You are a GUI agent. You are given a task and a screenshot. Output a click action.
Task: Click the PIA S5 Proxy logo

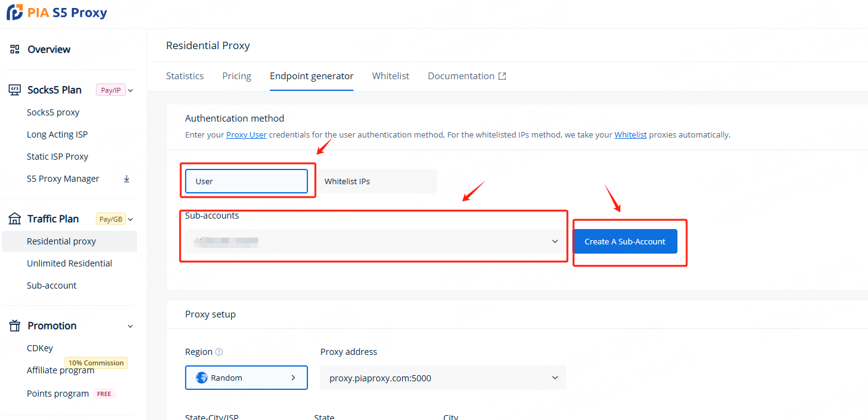(57, 12)
